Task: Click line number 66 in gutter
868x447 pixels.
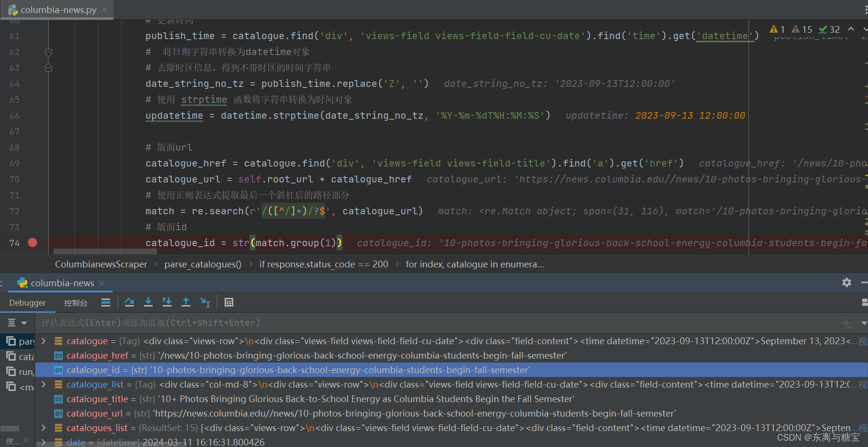Action: [x=14, y=116]
